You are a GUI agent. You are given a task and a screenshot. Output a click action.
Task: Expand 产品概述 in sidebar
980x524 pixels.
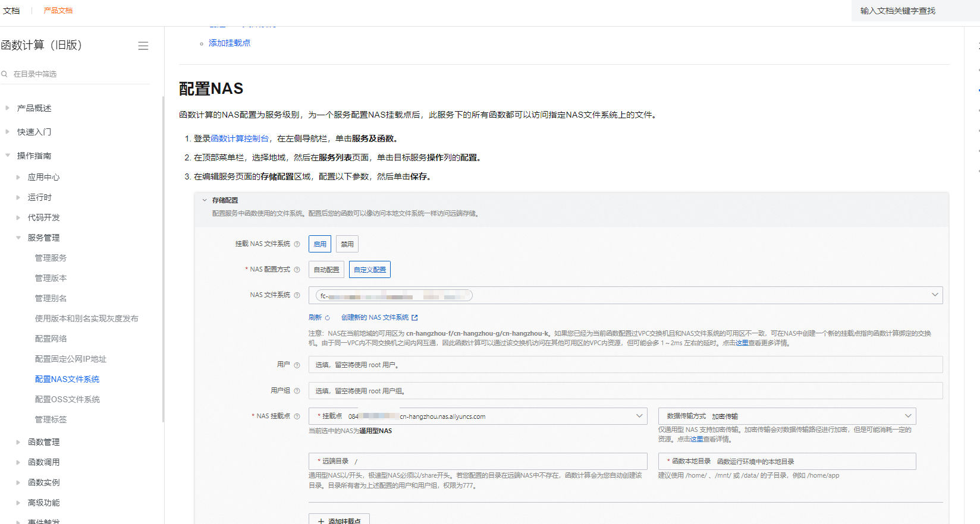pyautogui.click(x=7, y=108)
